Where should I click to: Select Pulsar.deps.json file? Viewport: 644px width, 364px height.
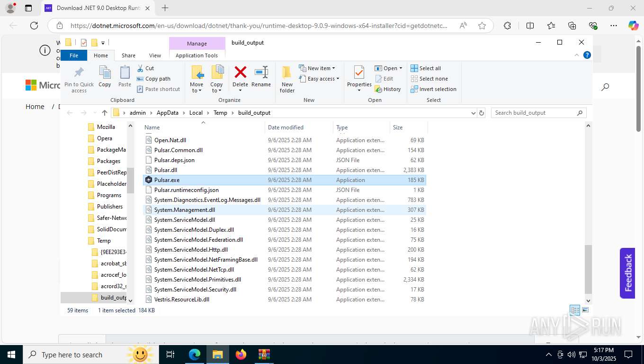pyautogui.click(x=284, y=160)
